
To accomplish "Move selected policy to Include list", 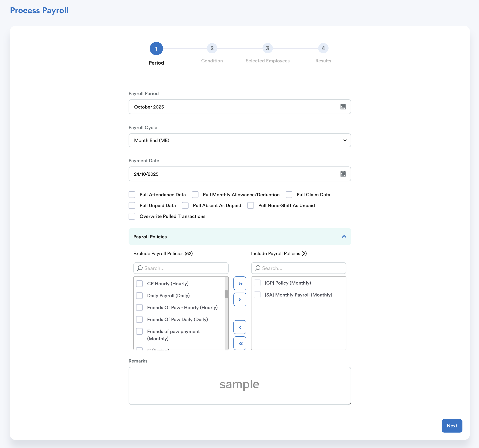I will click(240, 300).
